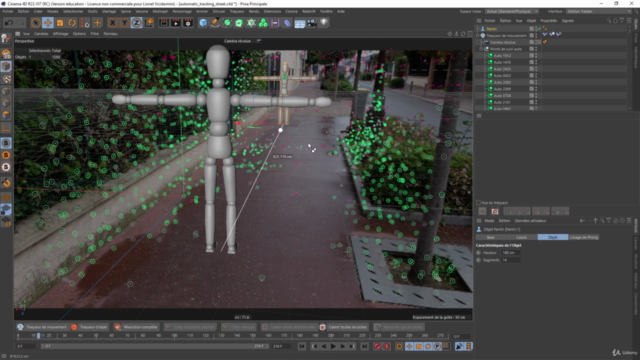Open the Objet menu in Object Manager
This screenshot has height=360, width=640.
point(531,20)
